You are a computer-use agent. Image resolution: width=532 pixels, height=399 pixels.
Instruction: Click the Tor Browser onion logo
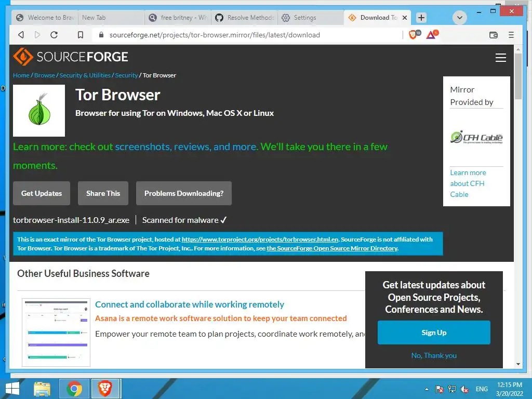coord(39,111)
